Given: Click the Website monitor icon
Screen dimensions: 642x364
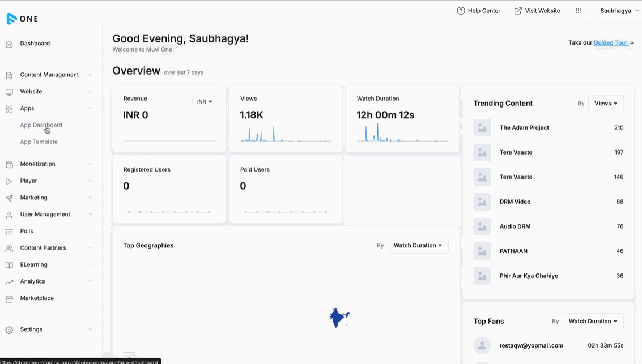Looking at the screenshot, I should coord(9,92).
